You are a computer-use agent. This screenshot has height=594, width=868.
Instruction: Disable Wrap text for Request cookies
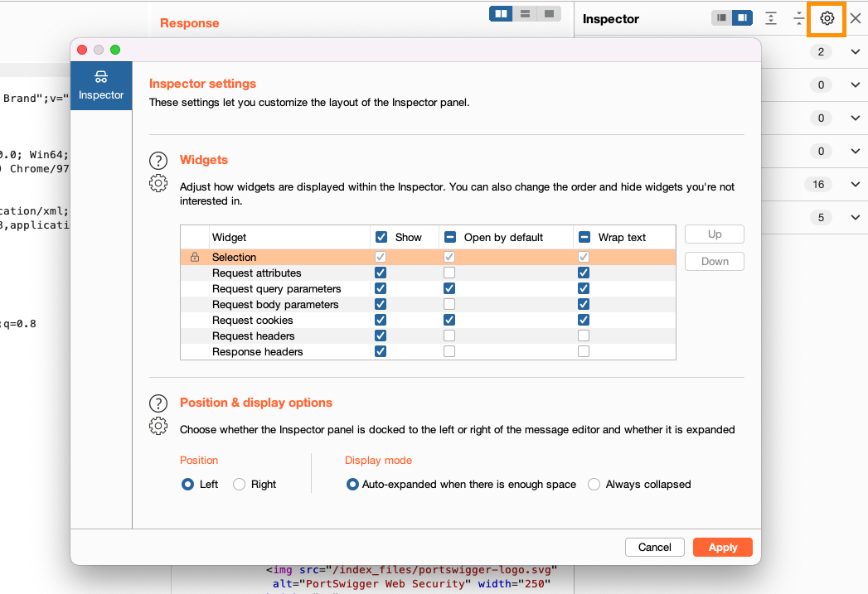[584, 320]
